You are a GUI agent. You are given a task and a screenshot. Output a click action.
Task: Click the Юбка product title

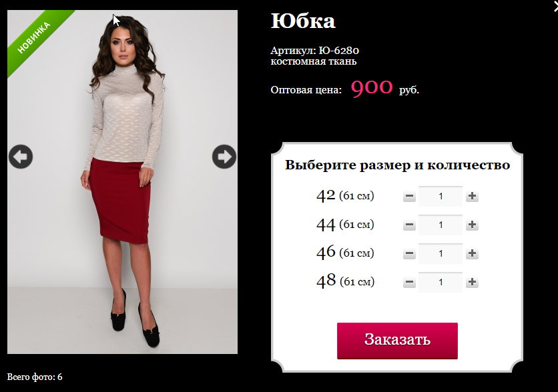click(x=303, y=21)
